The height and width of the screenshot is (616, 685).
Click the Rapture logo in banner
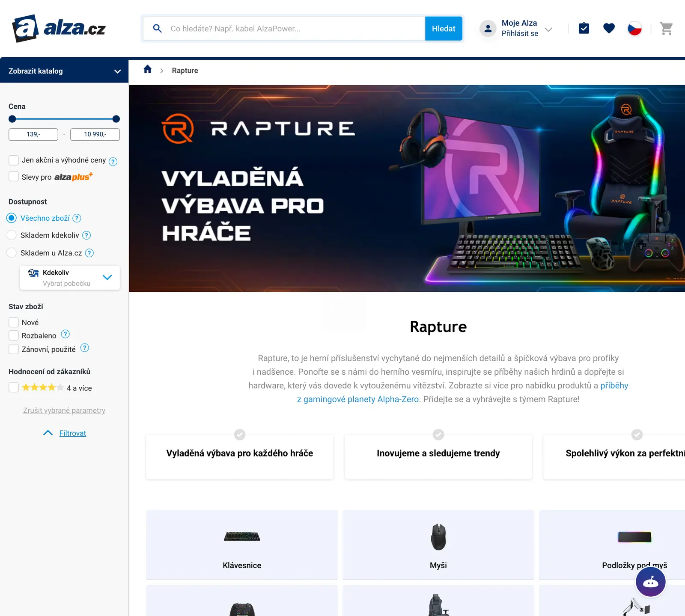coord(259,128)
